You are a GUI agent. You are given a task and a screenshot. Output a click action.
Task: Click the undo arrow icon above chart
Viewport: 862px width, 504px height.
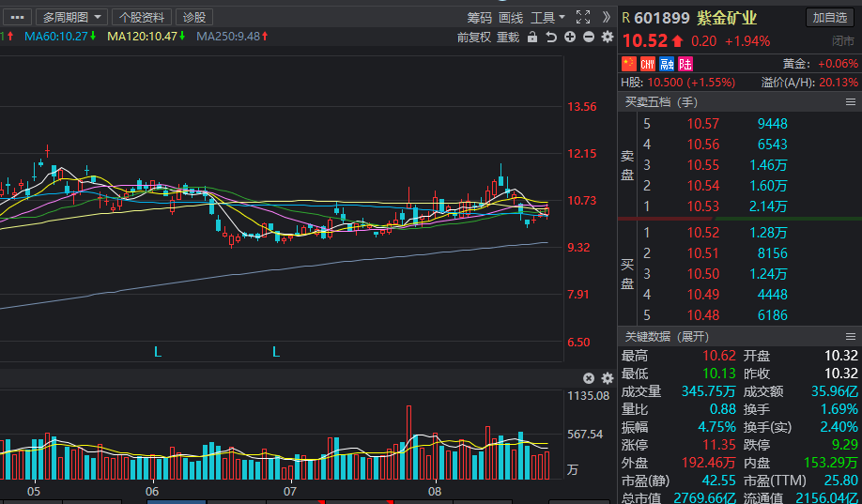tap(551, 37)
